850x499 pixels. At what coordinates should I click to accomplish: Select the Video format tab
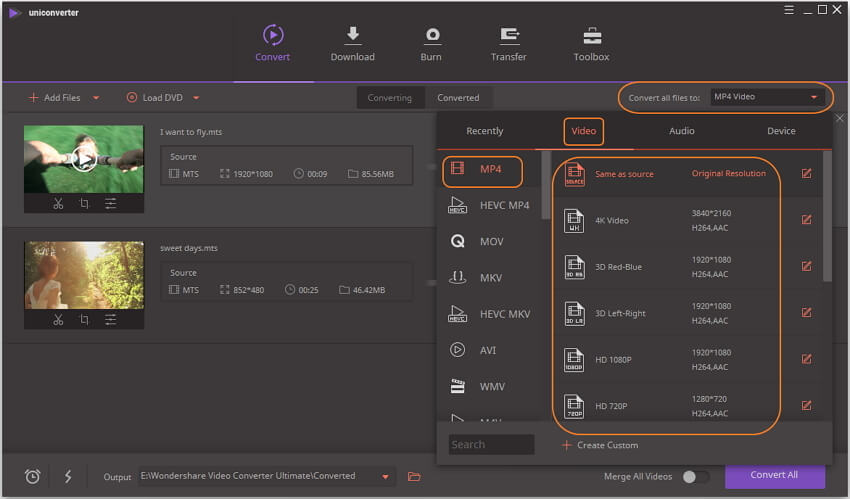click(x=583, y=131)
